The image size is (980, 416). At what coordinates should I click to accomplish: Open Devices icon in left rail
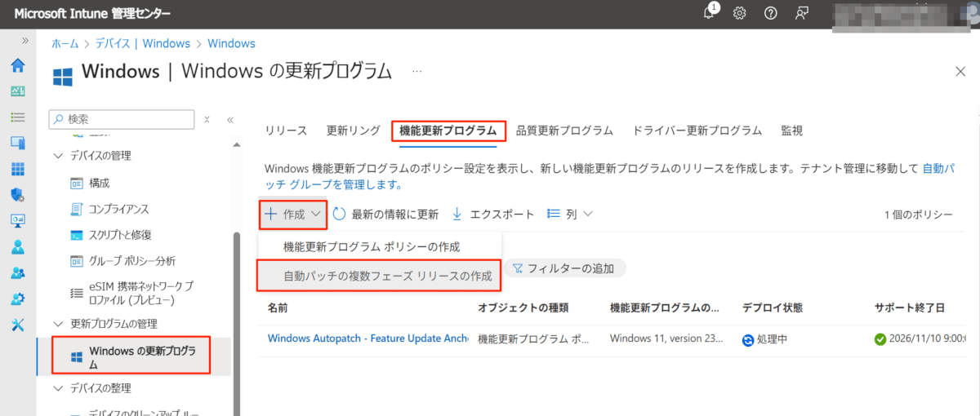click(17, 143)
